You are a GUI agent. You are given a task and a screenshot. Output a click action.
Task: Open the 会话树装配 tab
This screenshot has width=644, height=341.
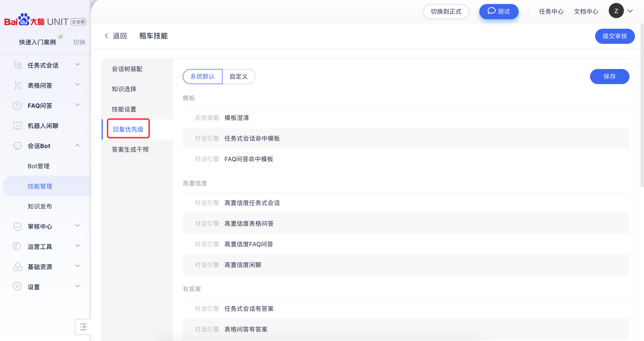(137, 69)
